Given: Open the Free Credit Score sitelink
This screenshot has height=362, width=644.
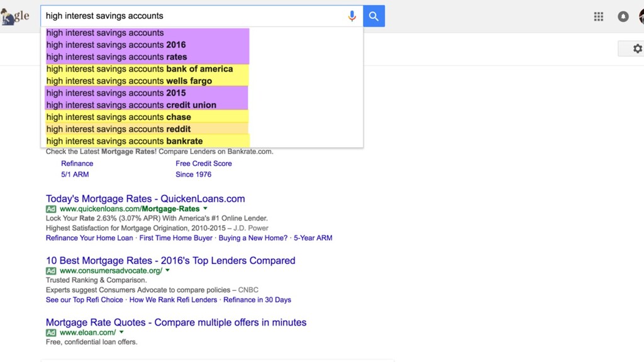Looking at the screenshot, I should (204, 163).
